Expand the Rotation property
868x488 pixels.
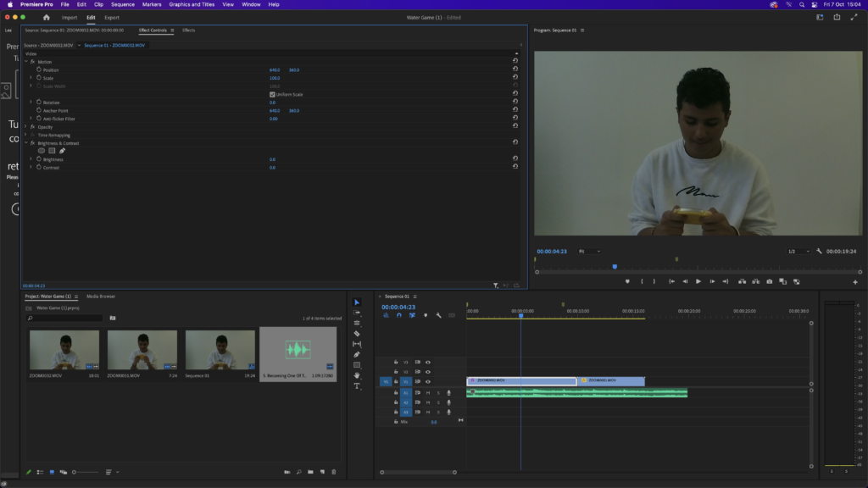(31, 103)
